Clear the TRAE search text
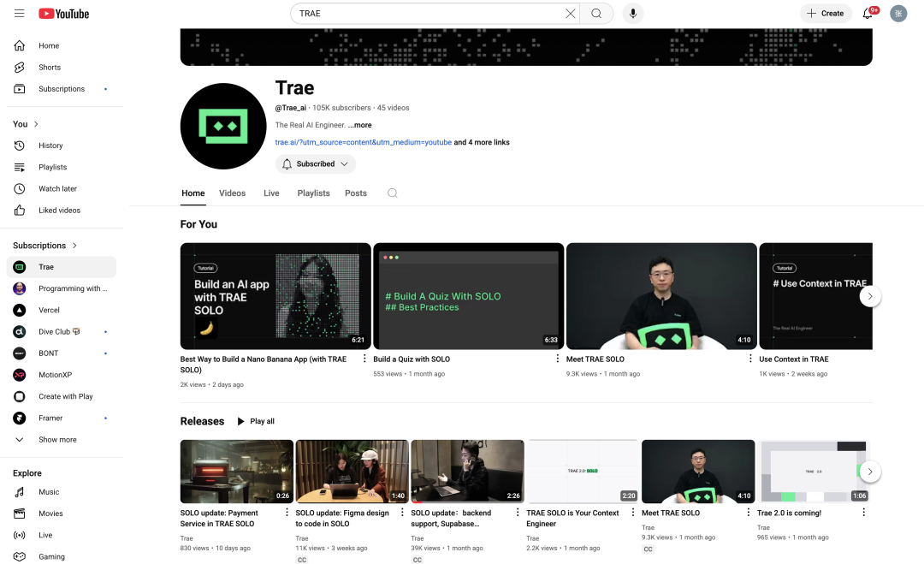Viewport: 924px width, 564px height. 570,13
